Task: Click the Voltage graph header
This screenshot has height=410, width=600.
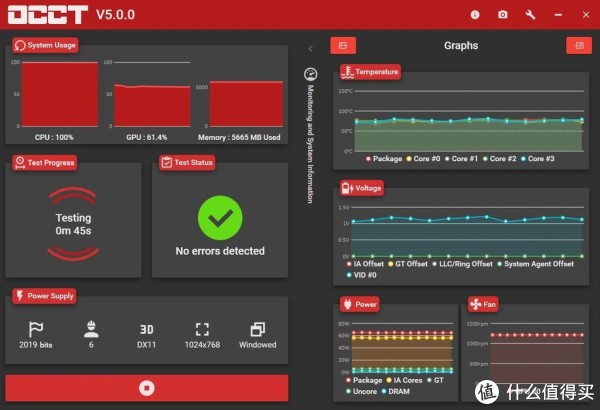Action: point(362,188)
